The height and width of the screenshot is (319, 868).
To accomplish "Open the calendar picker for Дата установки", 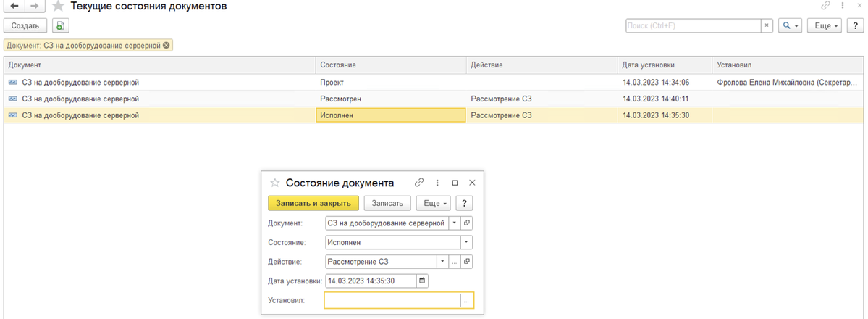I will [422, 281].
